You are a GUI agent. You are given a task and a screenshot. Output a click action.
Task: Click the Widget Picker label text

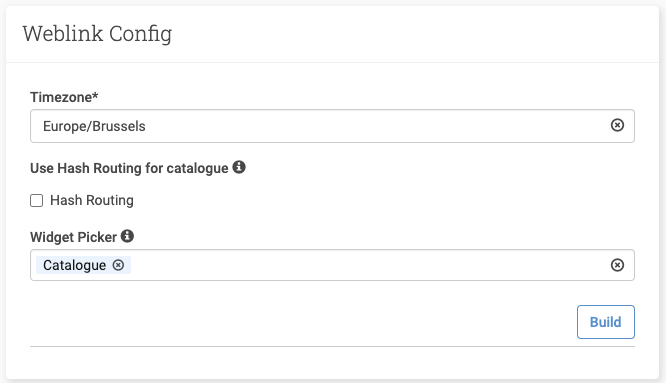click(73, 237)
